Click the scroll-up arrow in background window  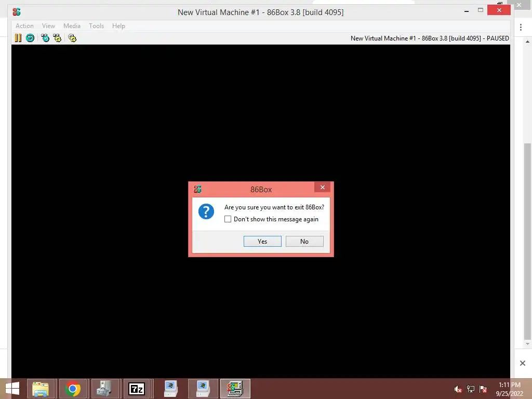[528, 42]
